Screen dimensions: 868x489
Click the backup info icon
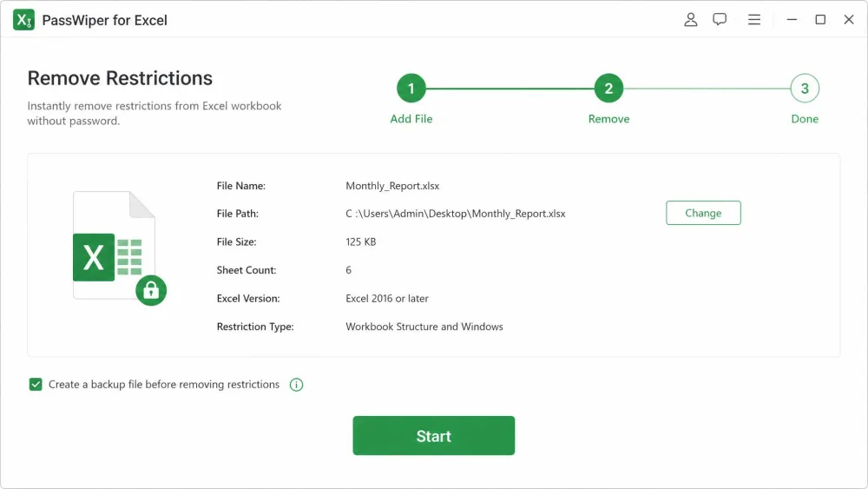296,384
